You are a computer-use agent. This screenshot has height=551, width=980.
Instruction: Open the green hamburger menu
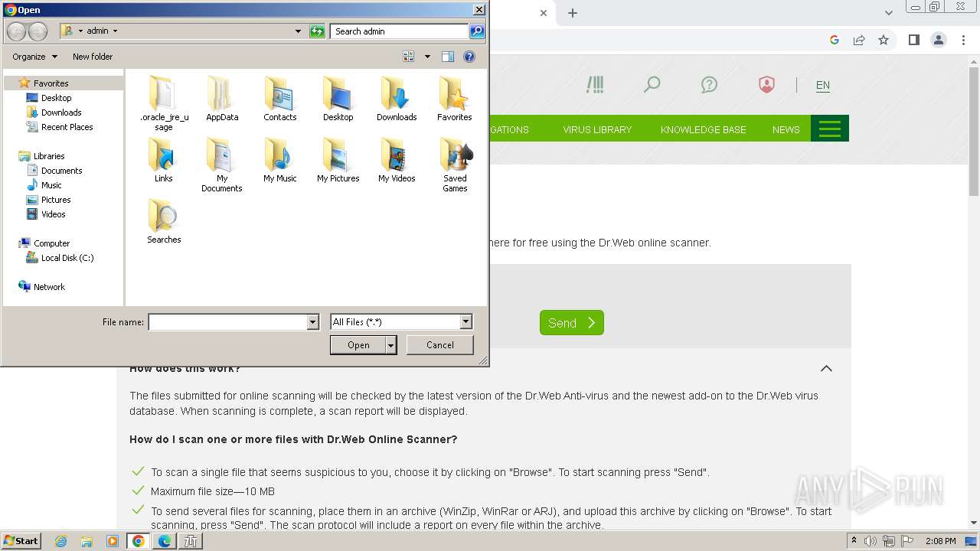pos(829,129)
